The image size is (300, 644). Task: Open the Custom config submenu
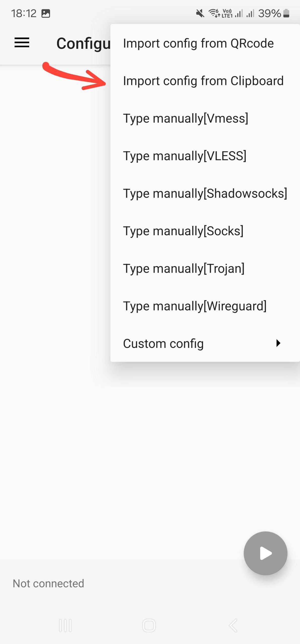163,344
